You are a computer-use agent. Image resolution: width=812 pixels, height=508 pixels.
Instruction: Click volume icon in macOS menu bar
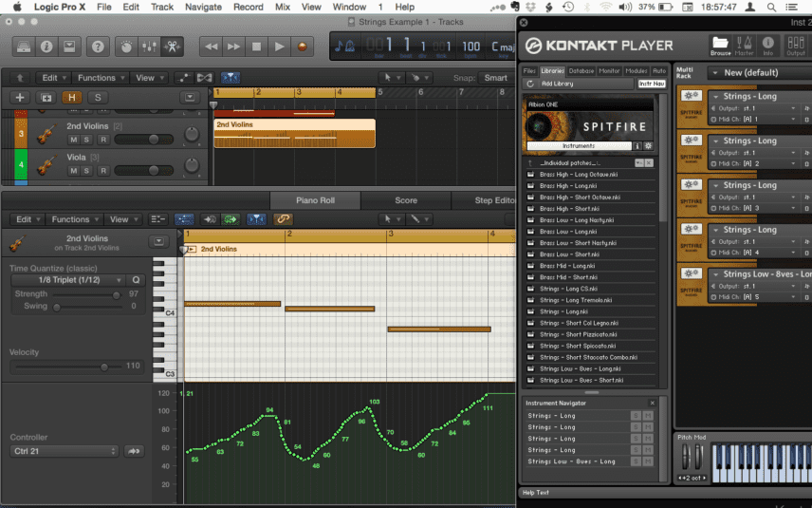[x=625, y=7]
